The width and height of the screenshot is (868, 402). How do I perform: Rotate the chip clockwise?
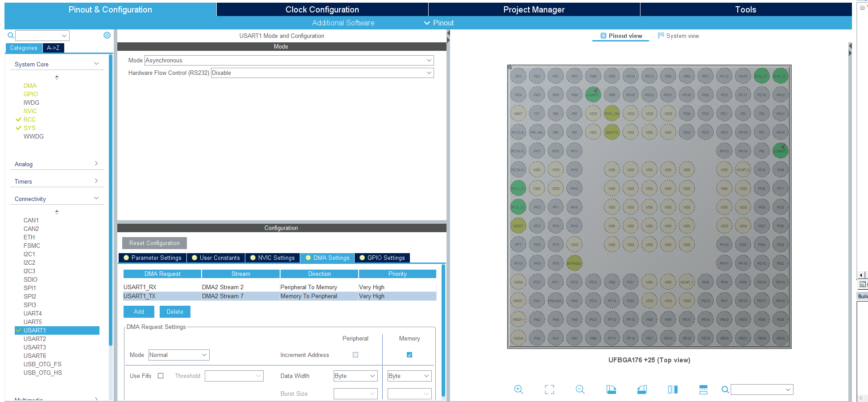tap(611, 390)
